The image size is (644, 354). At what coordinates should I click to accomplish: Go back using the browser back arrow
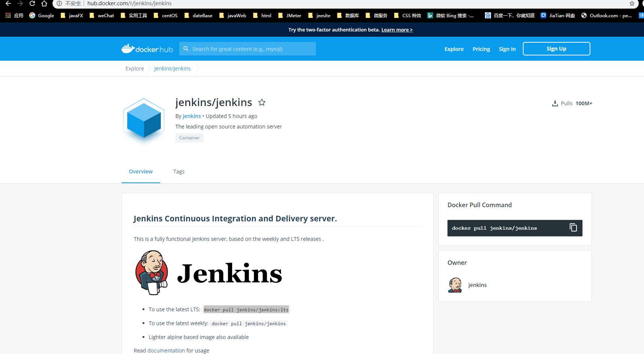coord(8,3)
